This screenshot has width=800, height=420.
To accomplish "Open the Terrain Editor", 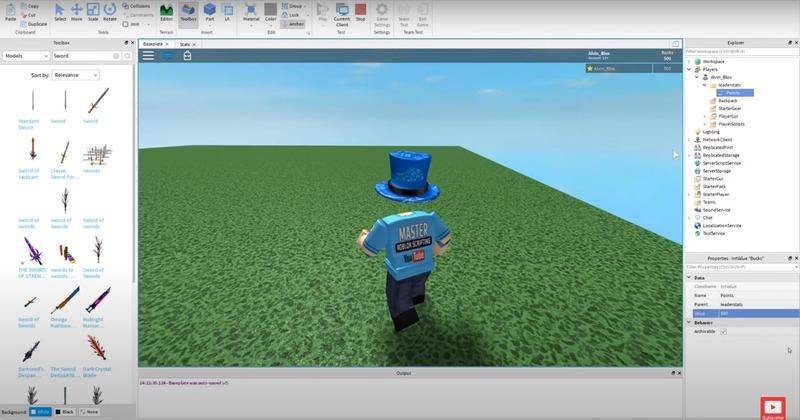I will click(x=166, y=12).
